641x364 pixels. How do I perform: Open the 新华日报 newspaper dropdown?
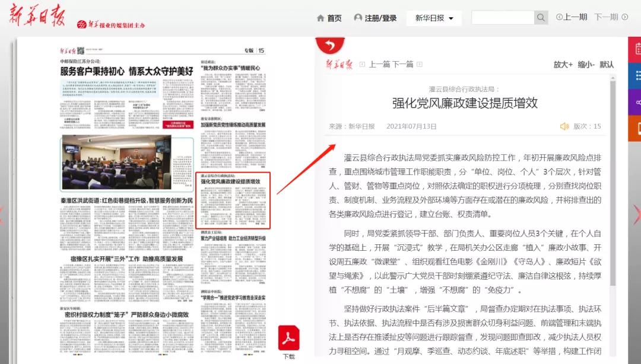(x=434, y=18)
